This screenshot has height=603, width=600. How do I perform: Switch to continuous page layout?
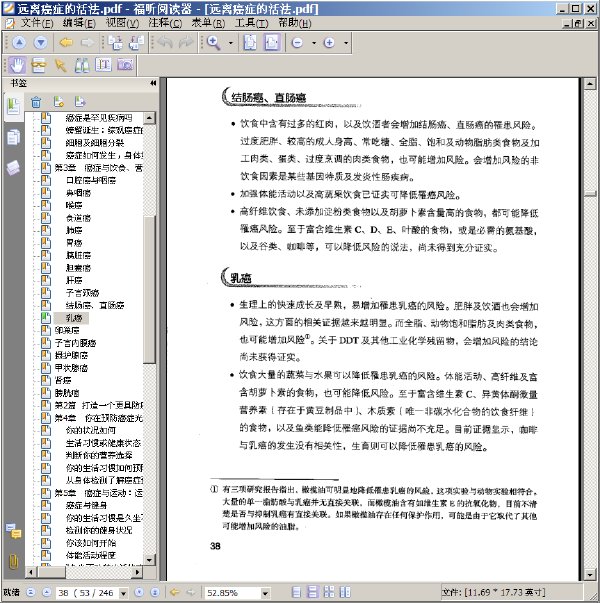[x=313, y=593]
